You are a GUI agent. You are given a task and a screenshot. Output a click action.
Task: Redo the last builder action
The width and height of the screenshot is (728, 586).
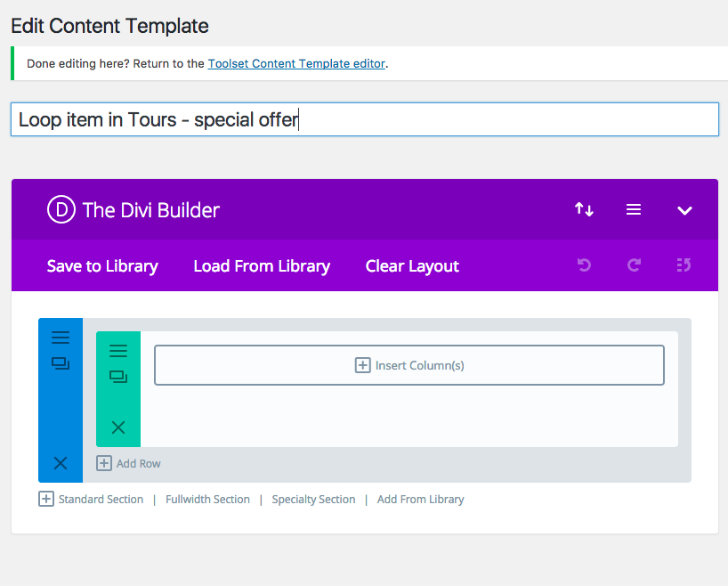click(635, 265)
